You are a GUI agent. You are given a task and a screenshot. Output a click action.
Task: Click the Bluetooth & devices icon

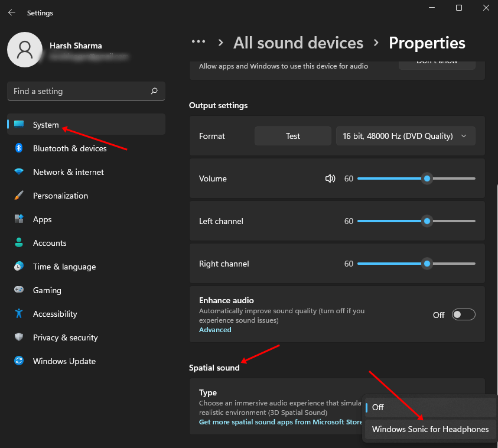19,148
